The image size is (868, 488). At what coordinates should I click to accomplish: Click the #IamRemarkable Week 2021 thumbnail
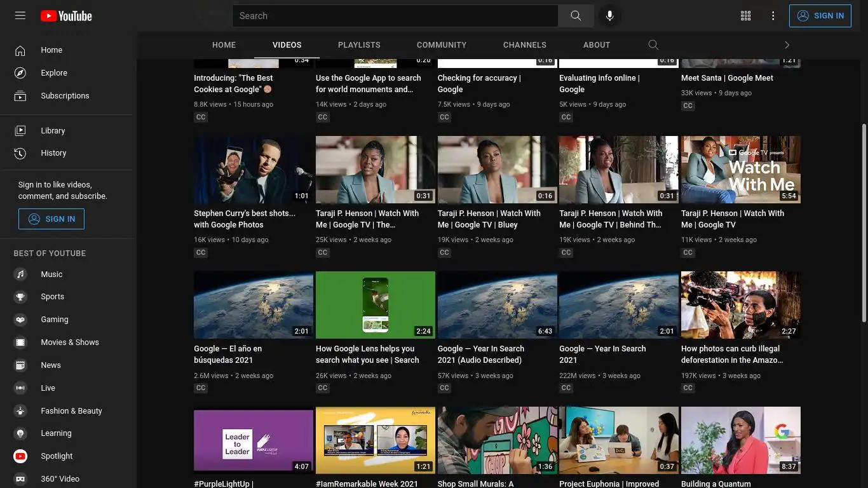click(376, 440)
